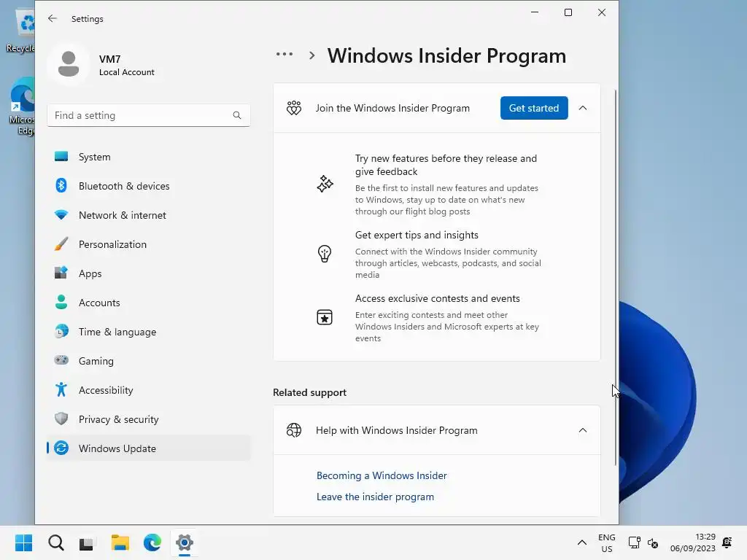747x560 pixels.
Task: Click the Network wifi icon in sidebar
Action: 61,215
